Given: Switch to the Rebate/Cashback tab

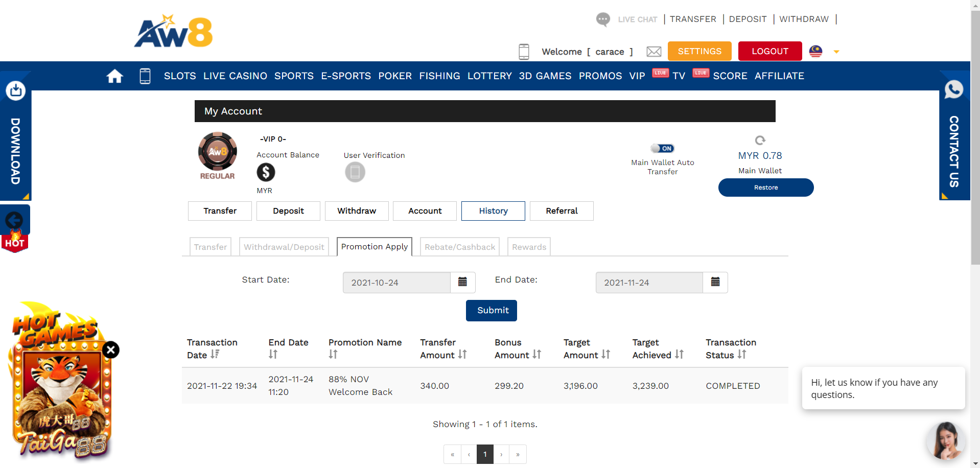Looking at the screenshot, I should click(459, 247).
